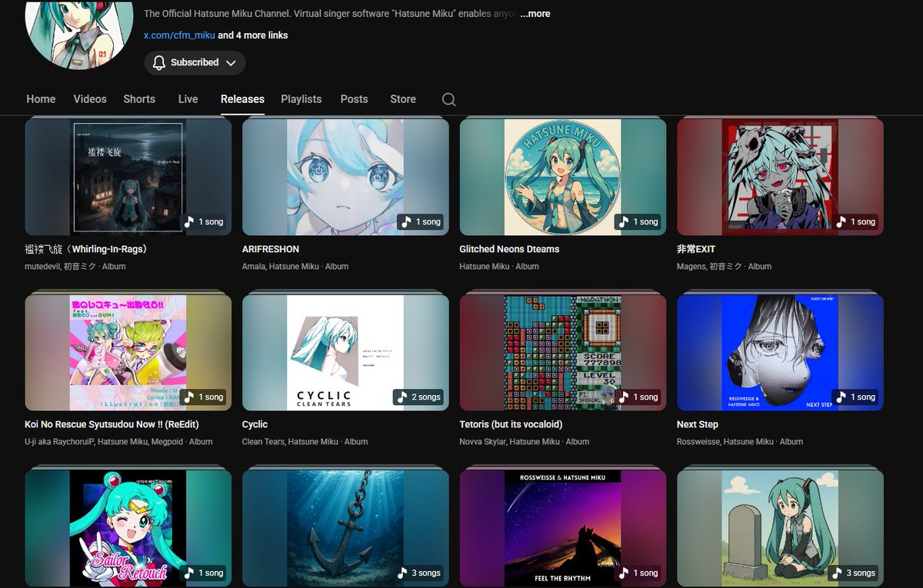Open the Tetoris album thumbnail
The image size is (923, 588).
563,352
